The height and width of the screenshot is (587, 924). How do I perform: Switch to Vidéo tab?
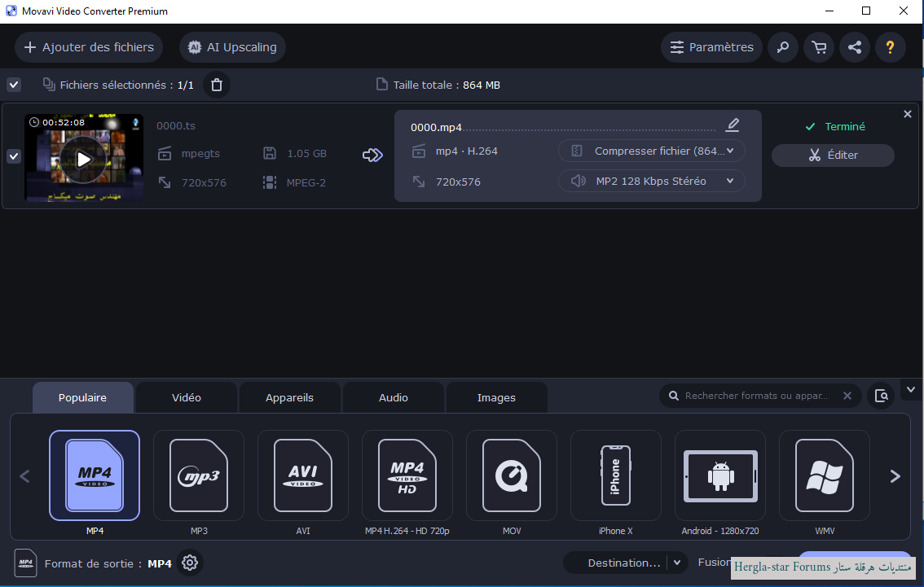187,397
